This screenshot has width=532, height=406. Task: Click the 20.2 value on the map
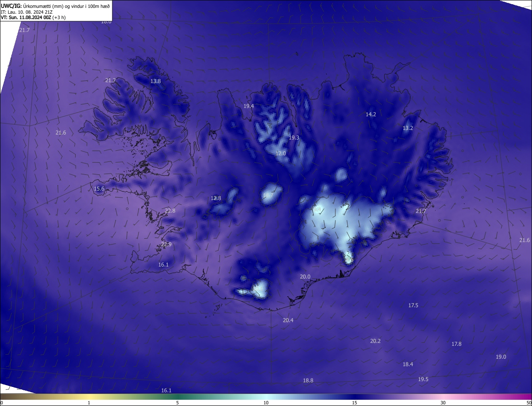[375, 341]
